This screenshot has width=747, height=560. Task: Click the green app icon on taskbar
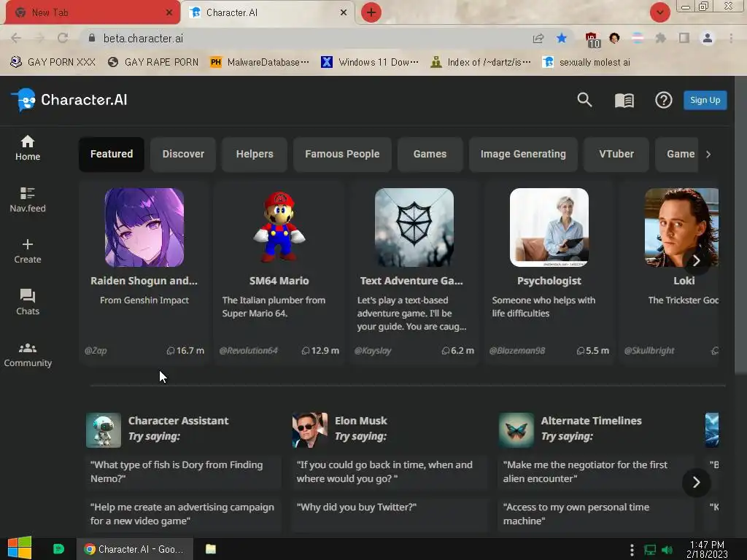pos(58,549)
